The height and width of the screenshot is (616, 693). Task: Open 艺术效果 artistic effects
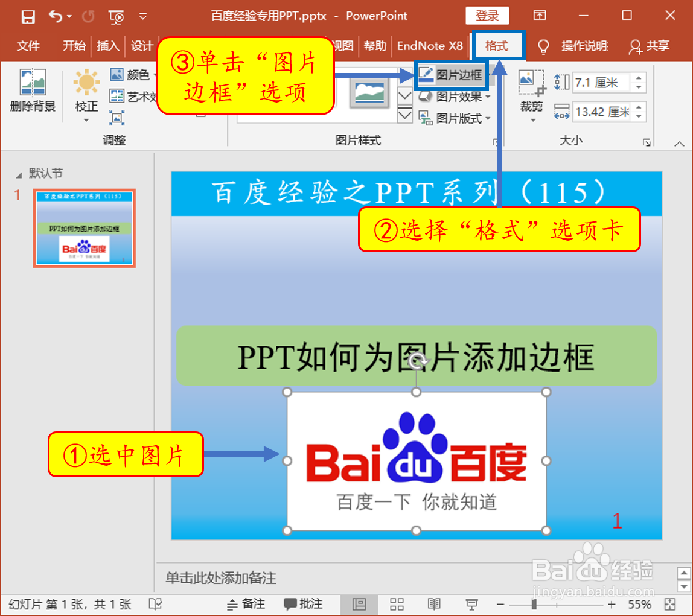click(133, 96)
